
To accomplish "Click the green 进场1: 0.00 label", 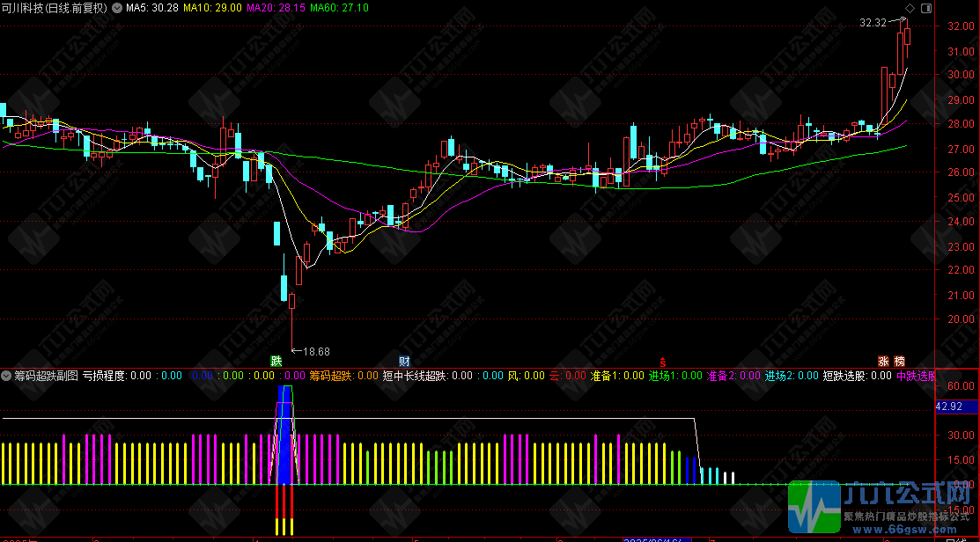I will 675,376.
